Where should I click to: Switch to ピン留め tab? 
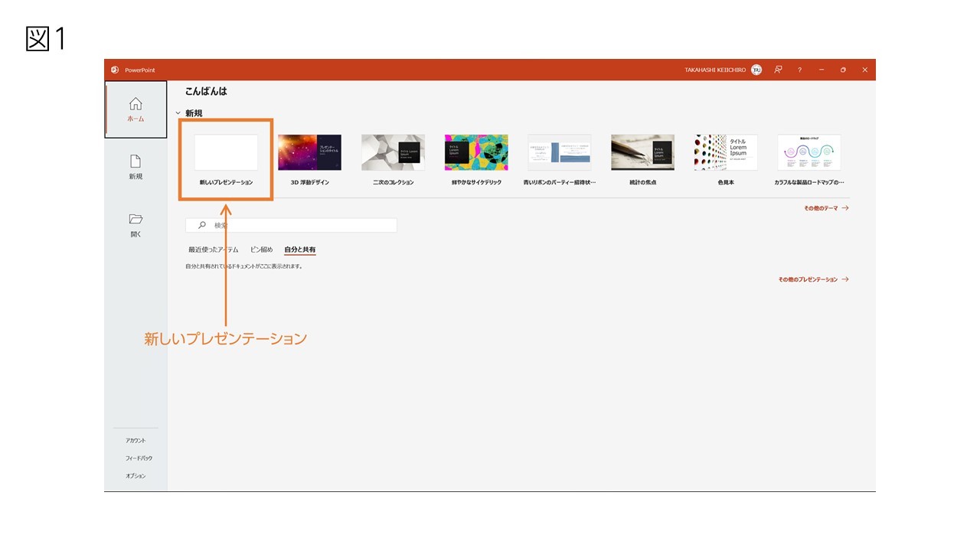point(261,249)
